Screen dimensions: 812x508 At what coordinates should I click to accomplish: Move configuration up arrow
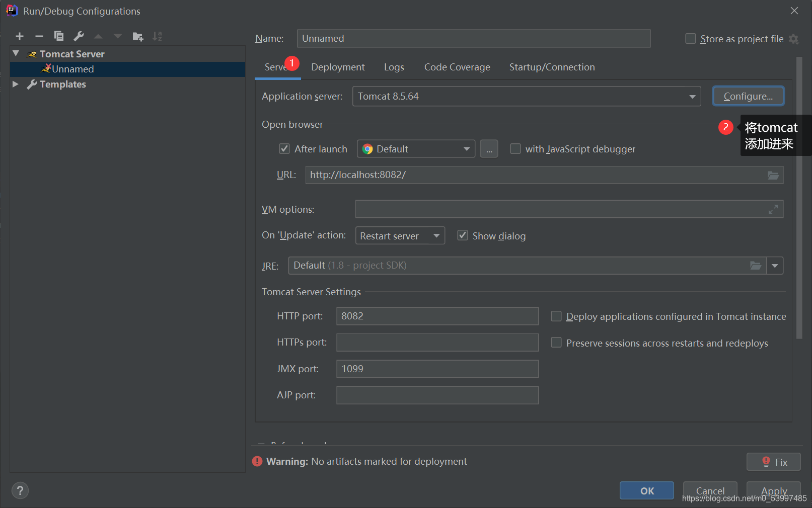click(98, 36)
